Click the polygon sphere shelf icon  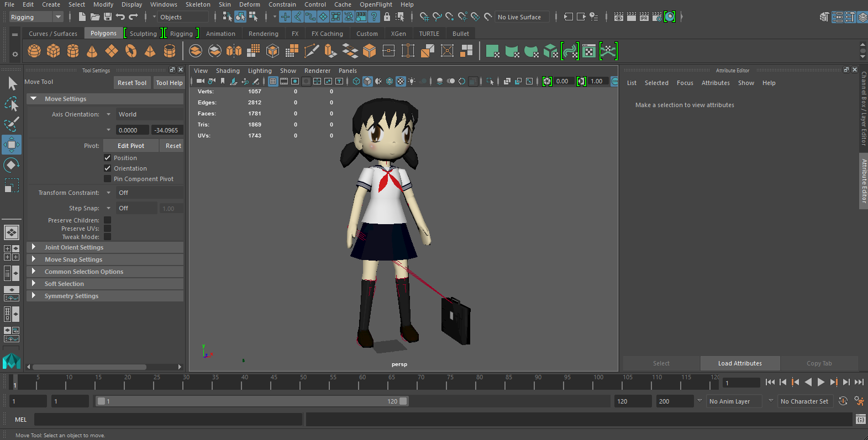pyautogui.click(x=34, y=51)
